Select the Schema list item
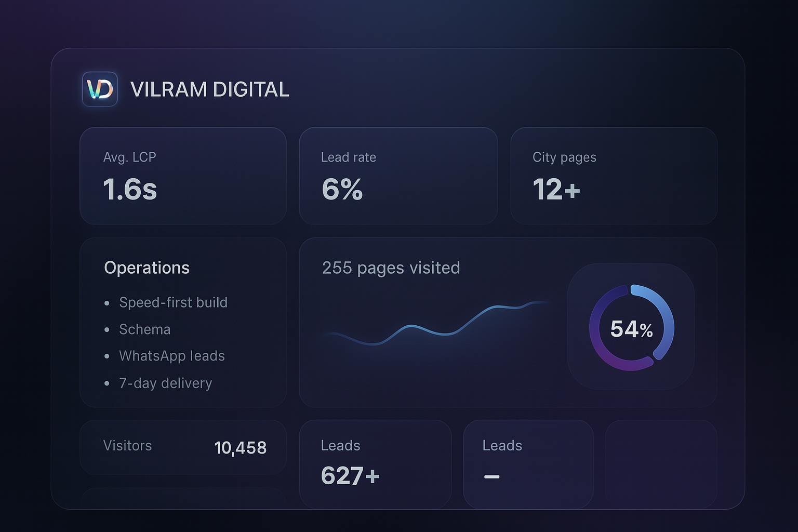 coord(144,329)
